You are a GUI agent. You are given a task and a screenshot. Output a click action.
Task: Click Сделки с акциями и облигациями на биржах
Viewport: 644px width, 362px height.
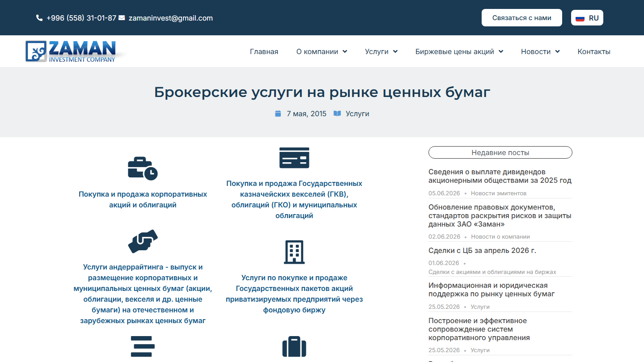coord(492,272)
